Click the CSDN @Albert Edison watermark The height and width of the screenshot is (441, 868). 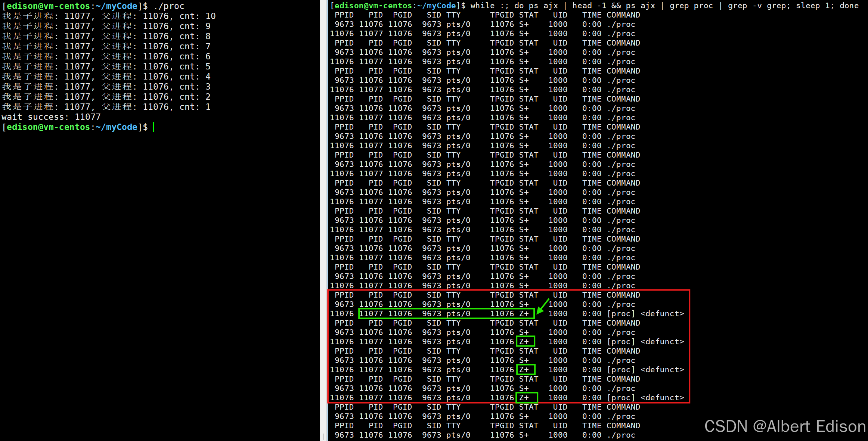tap(785, 426)
